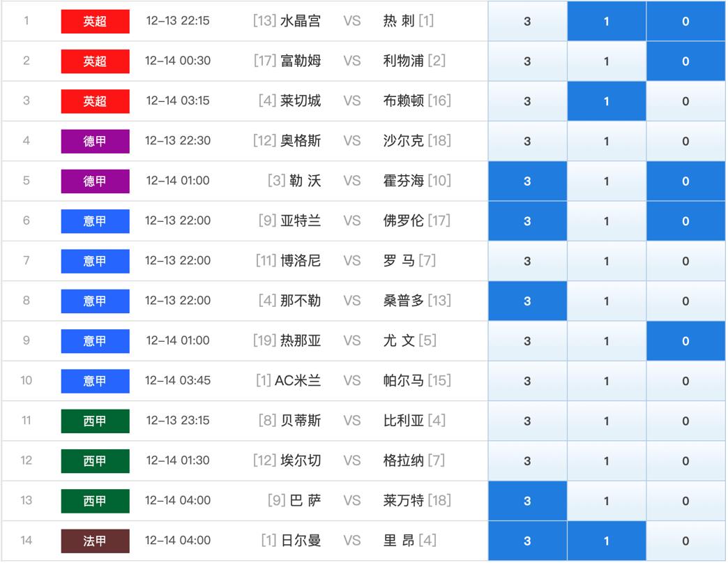Select option 0 for 莱切城 vs 布赖顿
Screen dimensions: 728x563
[685, 101]
